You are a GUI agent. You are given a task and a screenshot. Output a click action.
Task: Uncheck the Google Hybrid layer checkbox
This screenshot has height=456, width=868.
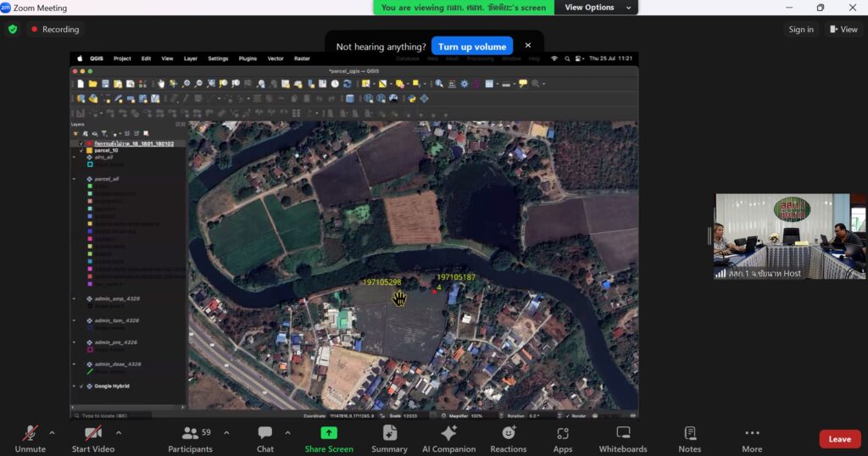click(81, 386)
